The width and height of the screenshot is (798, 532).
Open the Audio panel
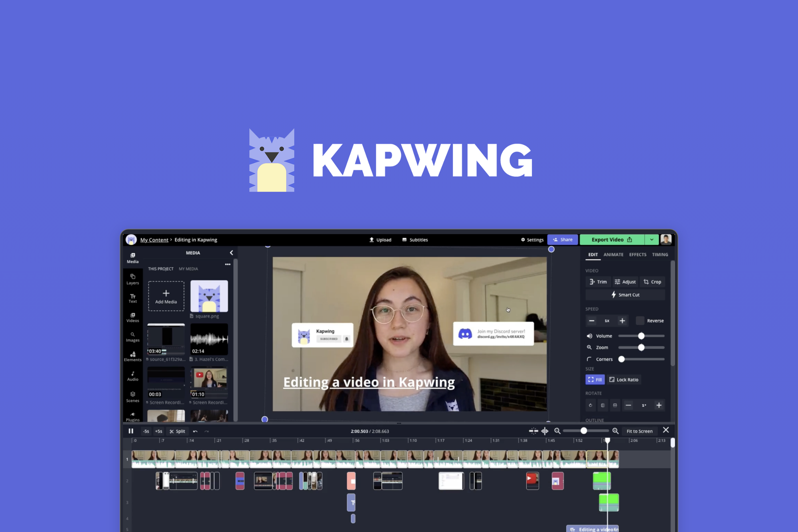pos(132,376)
